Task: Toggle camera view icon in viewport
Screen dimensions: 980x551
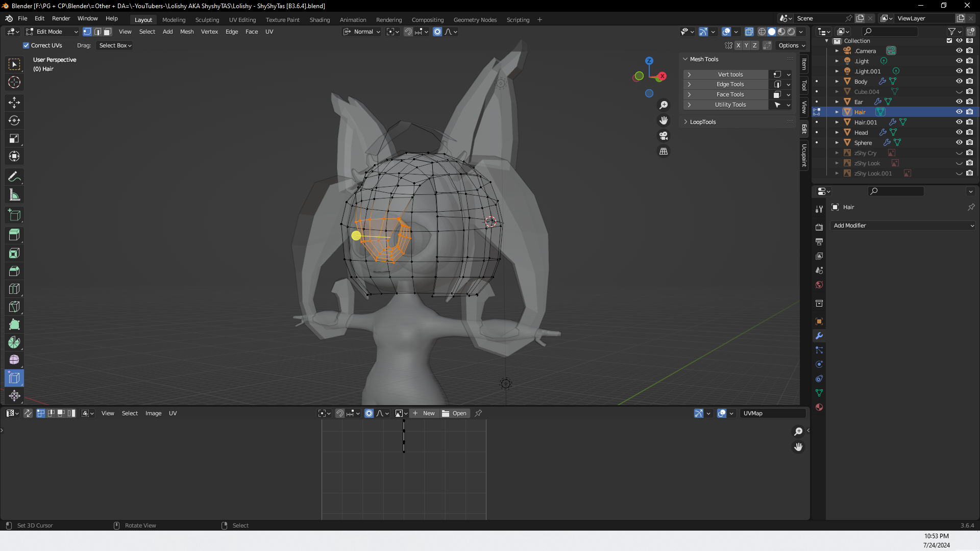Action: (664, 136)
